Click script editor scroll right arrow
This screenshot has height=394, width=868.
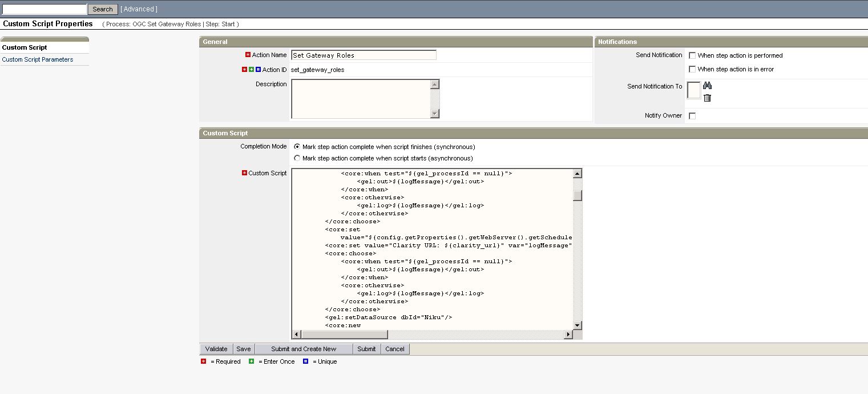pyautogui.click(x=567, y=335)
